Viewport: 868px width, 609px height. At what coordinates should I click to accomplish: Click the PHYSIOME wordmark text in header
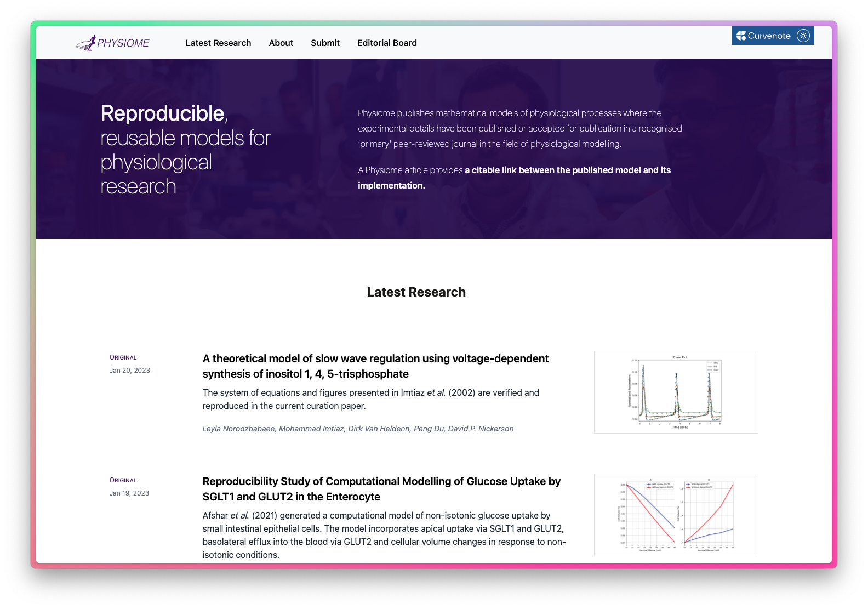[123, 43]
